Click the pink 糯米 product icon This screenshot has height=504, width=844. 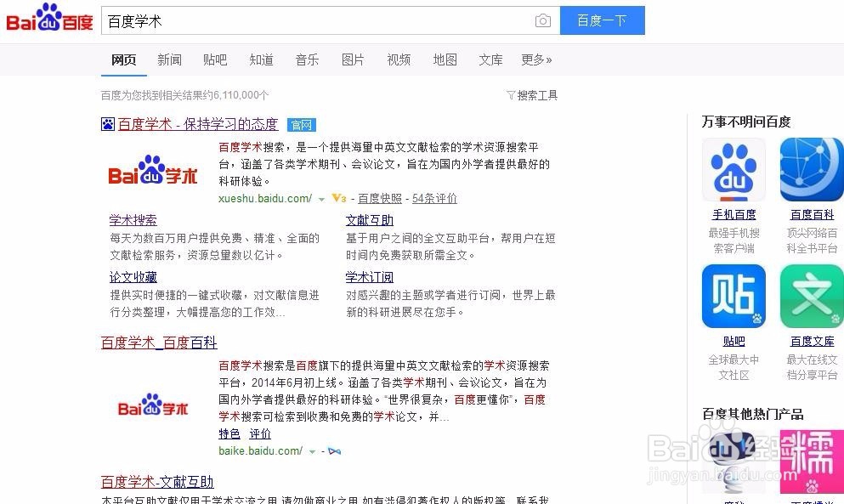(812, 462)
